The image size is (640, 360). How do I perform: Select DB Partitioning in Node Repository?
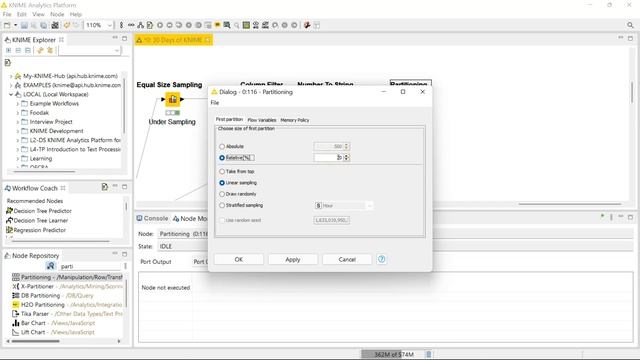(40, 296)
